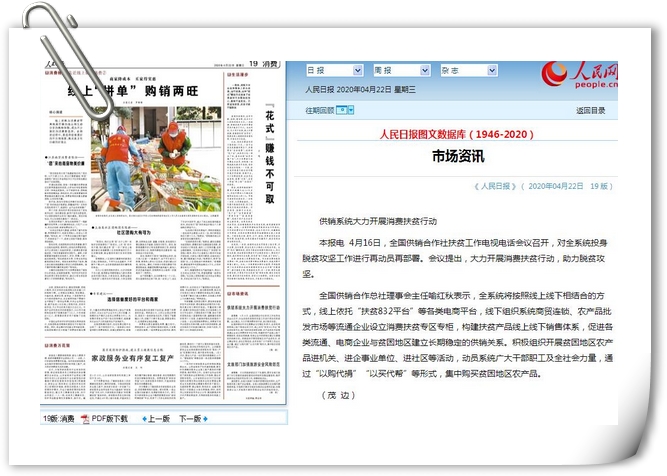Screen dimensions: 667x476
Task: Open the 线上"拼单"购销两旺 headline on the page image
Action: (133, 91)
